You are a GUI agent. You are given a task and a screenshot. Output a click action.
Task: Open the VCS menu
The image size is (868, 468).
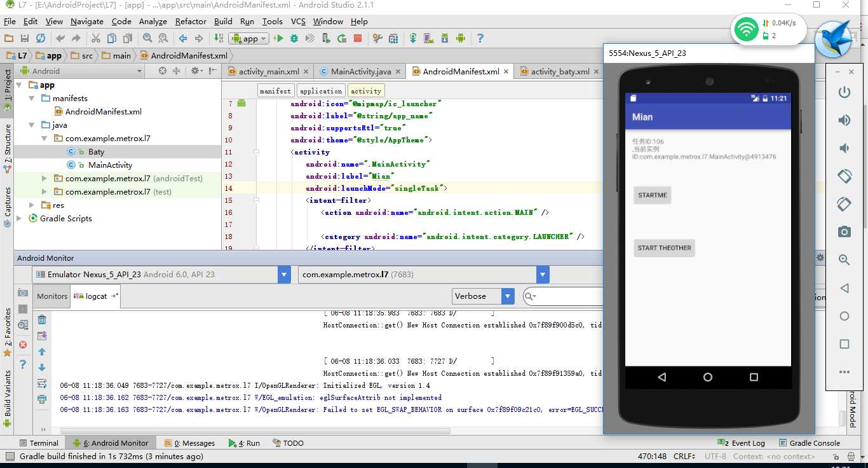tap(298, 21)
